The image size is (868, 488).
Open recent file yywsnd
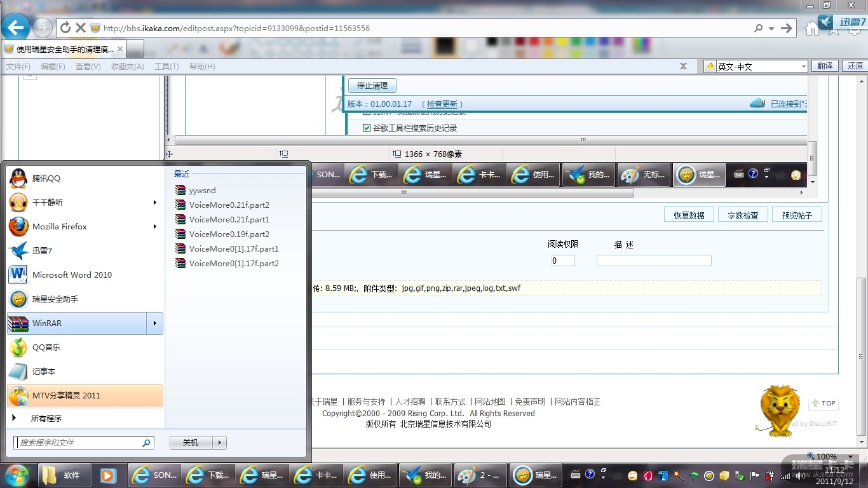tap(196, 191)
